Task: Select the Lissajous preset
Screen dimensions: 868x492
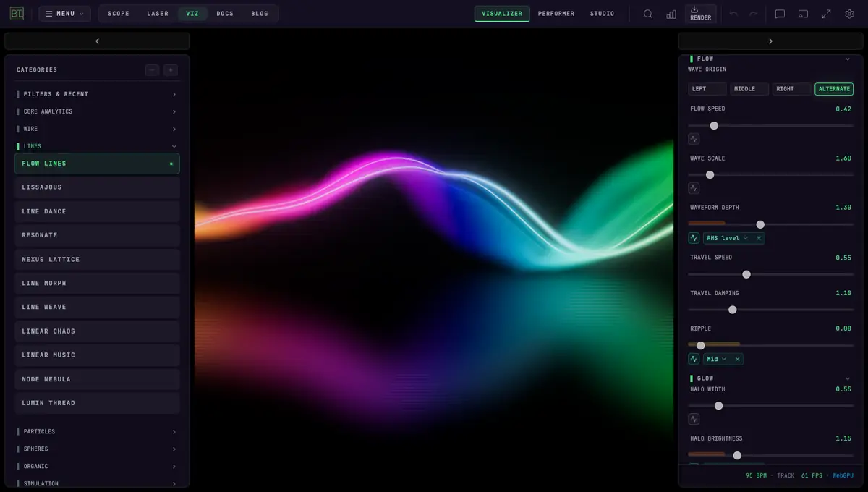Action: click(97, 187)
